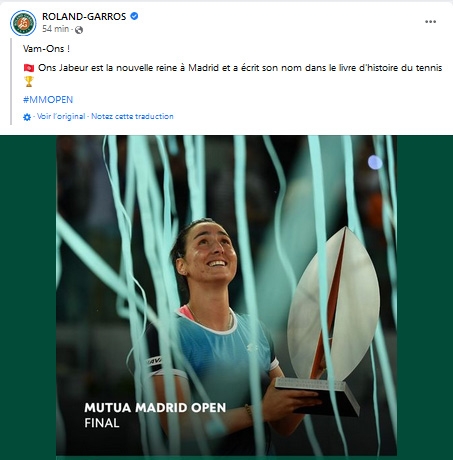Click the FINAL label on photo
Screen dimensions: 453x460
(x=102, y=423)
